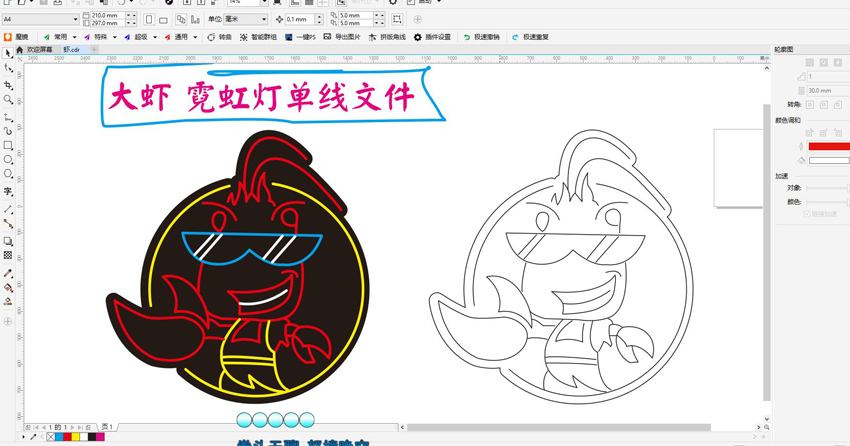
Task: Toggle treat all objects as filled icon
Action: point(397,19)
